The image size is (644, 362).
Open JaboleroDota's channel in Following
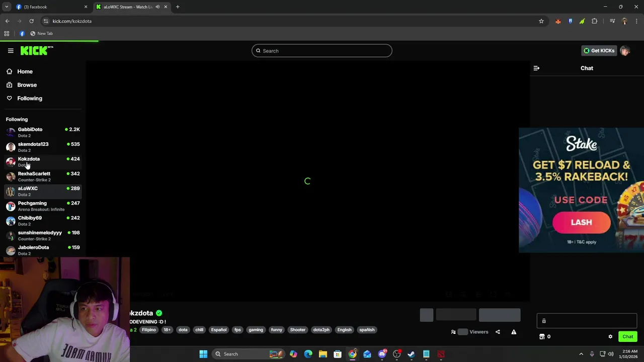click(43, 250)
